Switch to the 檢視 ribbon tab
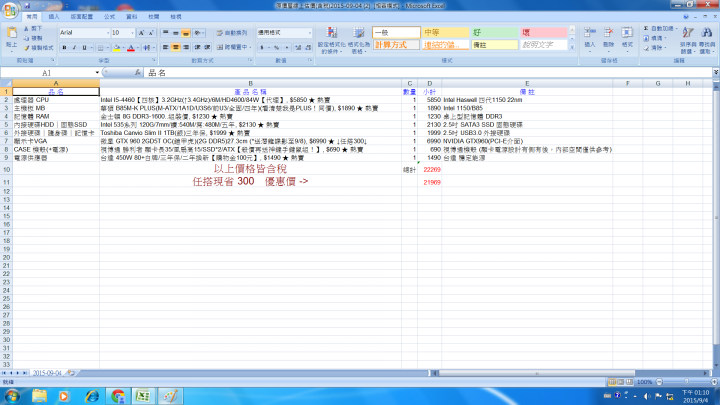 (x=176, y=17)
